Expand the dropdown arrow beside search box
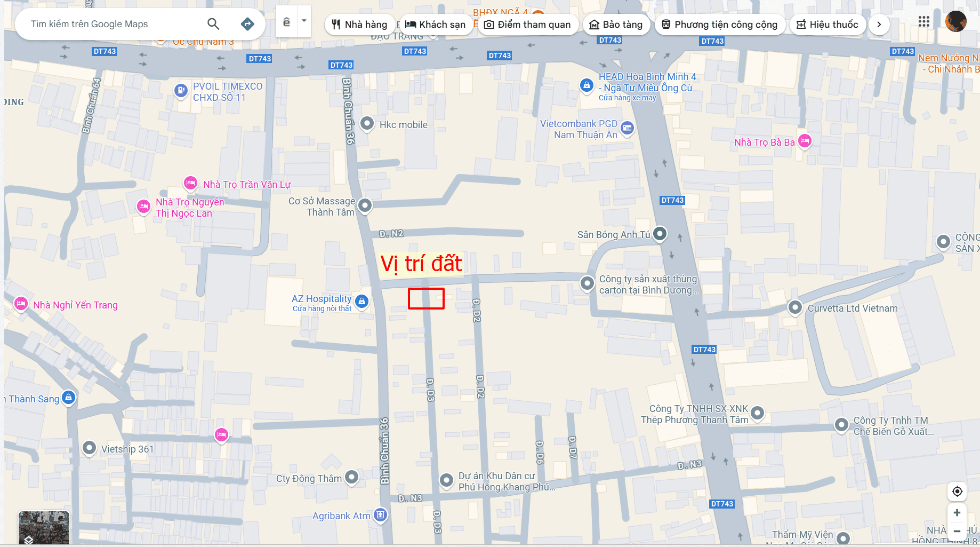 (x=304, y=21)
